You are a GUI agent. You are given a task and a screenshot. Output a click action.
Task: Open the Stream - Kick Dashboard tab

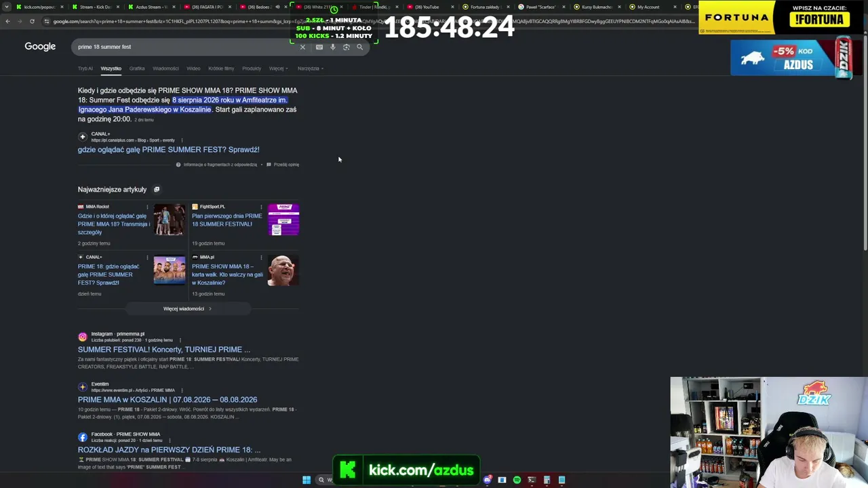pyautogui.click(x=95, y=7)
